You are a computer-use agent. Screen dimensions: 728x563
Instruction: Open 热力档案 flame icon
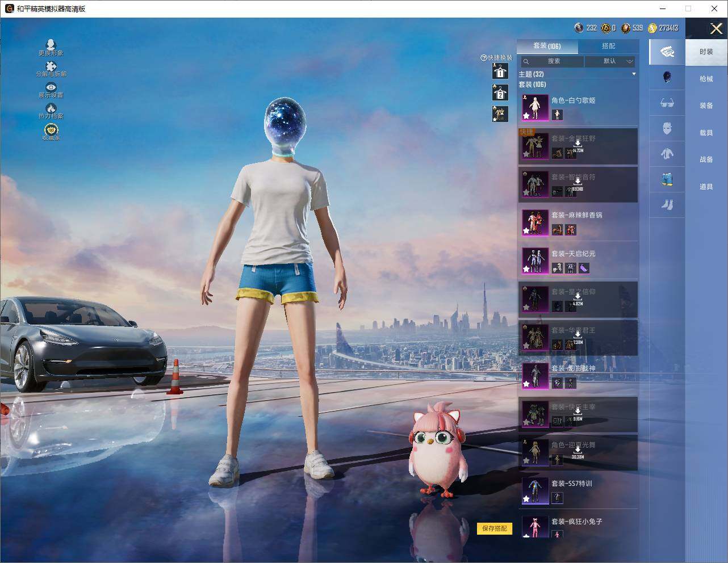pyautogui.click(x=51, y=111)
